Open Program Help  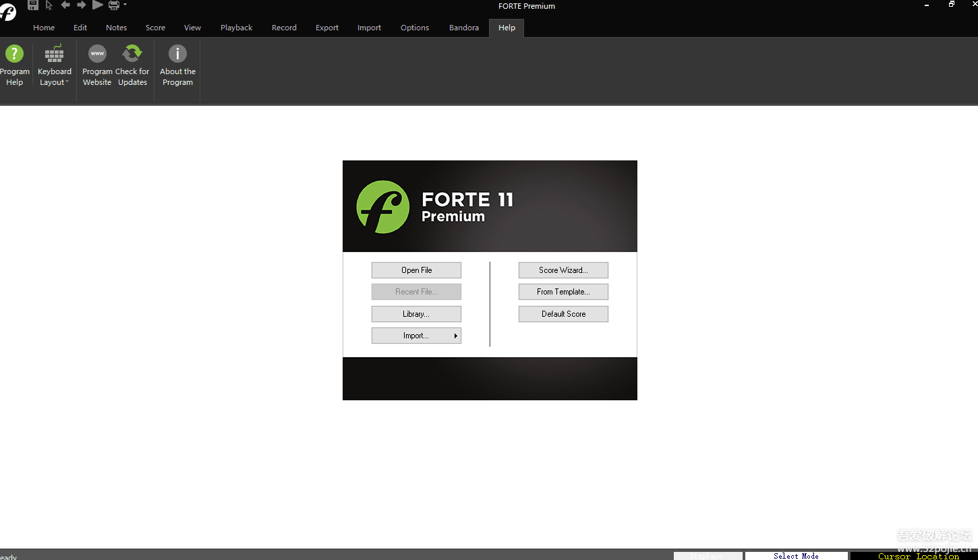click(14, 65)
